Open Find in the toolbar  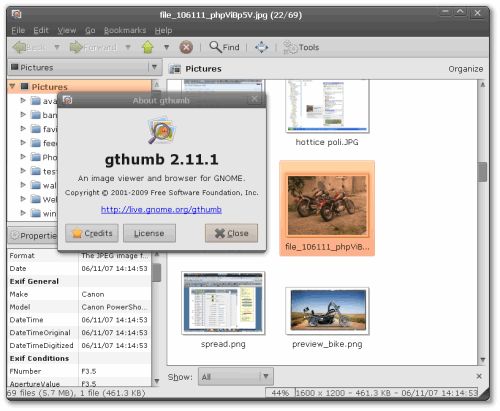[x=224, y=47]
